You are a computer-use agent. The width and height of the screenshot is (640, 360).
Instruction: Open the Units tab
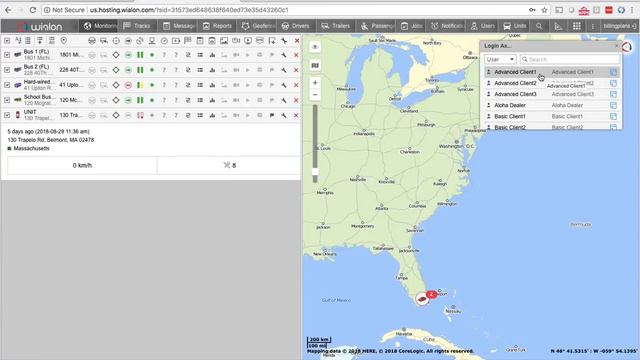pyautogui.click(x=515, y=26)
